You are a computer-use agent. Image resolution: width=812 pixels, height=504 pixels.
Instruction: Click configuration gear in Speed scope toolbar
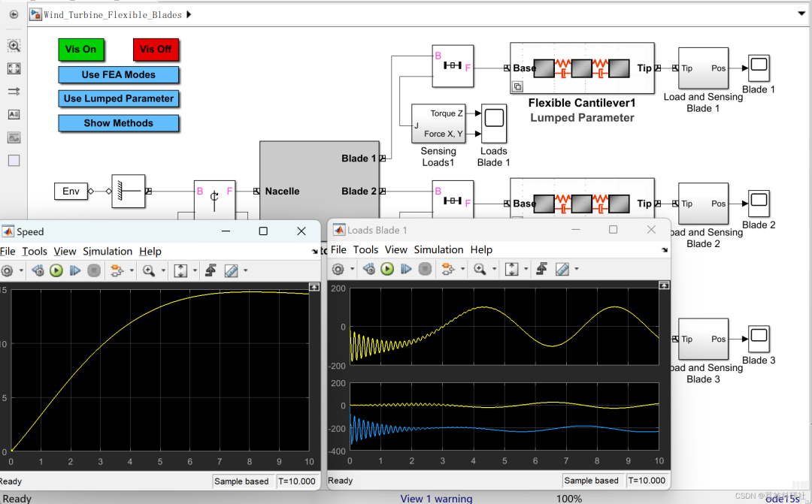8,270
